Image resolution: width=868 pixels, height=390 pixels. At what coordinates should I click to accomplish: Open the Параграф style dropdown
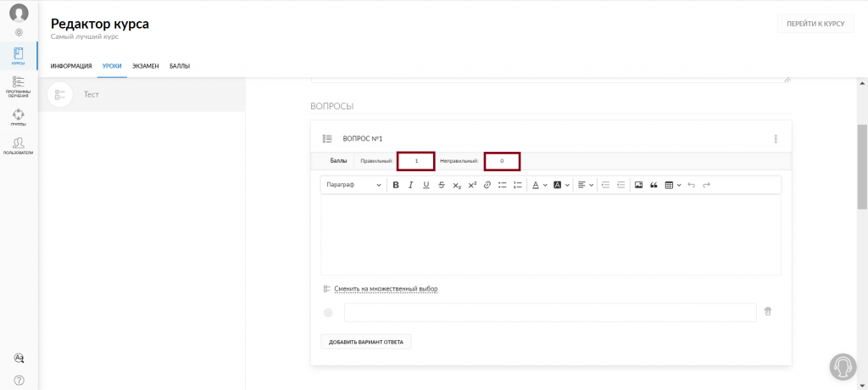353,185
